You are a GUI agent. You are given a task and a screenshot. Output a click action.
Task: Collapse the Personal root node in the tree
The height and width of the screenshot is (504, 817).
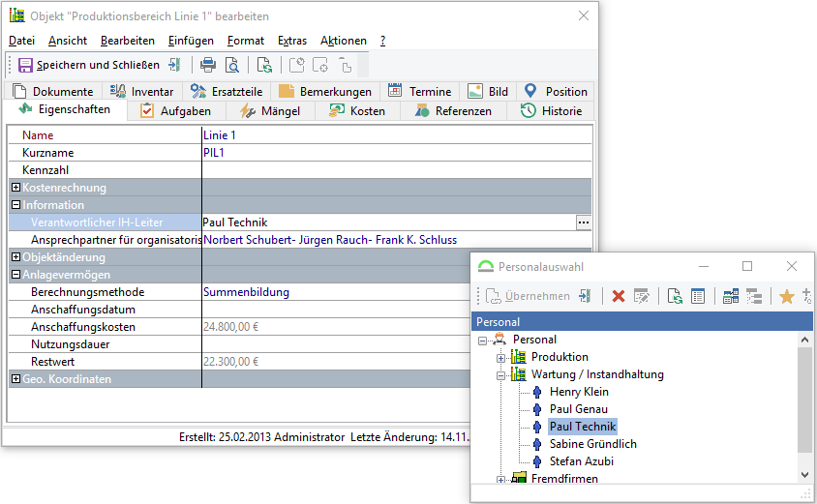pyautogui.click(x=482, y=341)
